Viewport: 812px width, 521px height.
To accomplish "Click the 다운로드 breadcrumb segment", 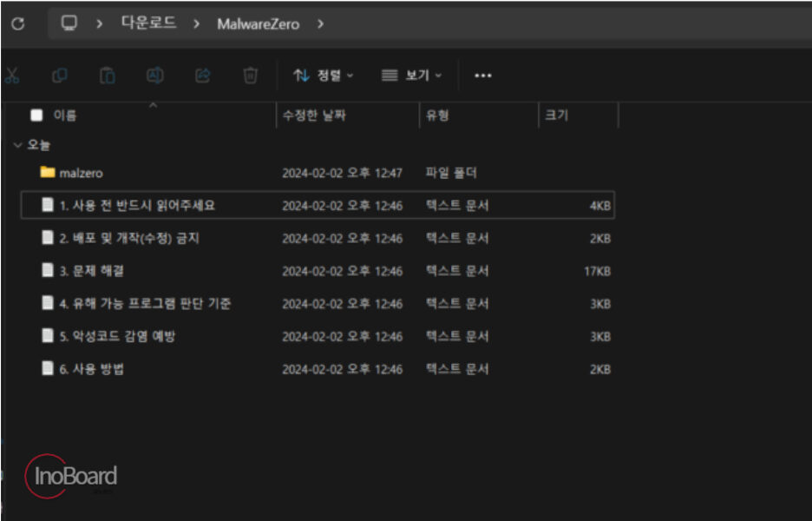I will (148, 23).
